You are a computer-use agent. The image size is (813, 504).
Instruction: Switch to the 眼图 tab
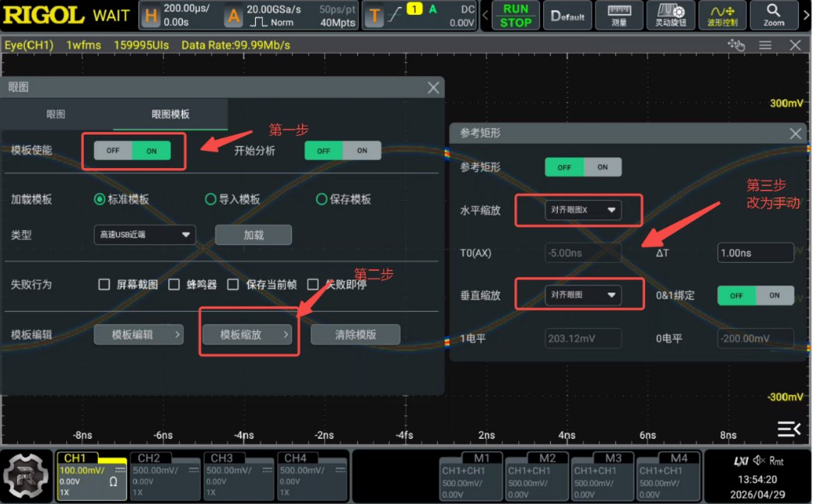coord(56,114)
